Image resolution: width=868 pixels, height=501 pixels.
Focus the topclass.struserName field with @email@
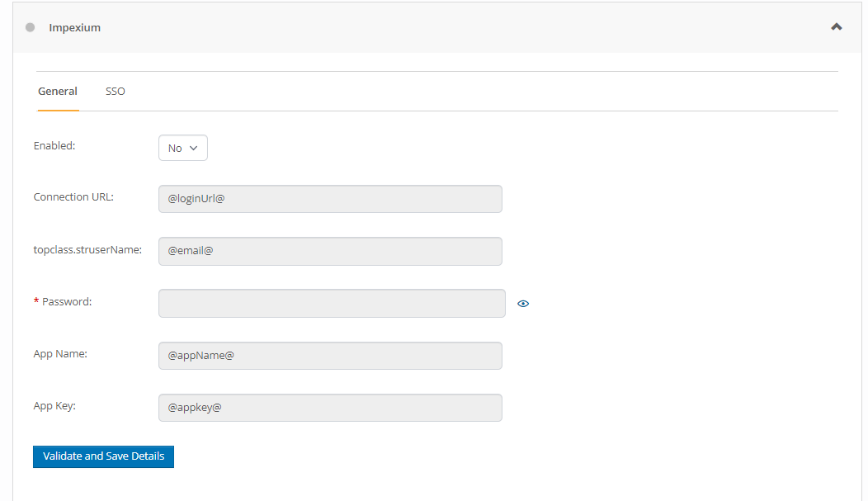(x=330, y=251)
